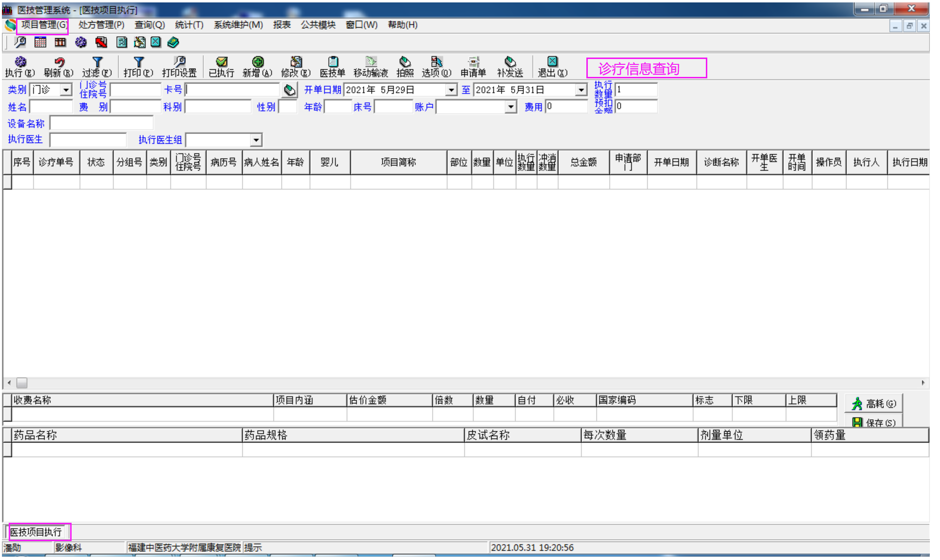Open 打印设置 print settings

[x=179, y=66]
